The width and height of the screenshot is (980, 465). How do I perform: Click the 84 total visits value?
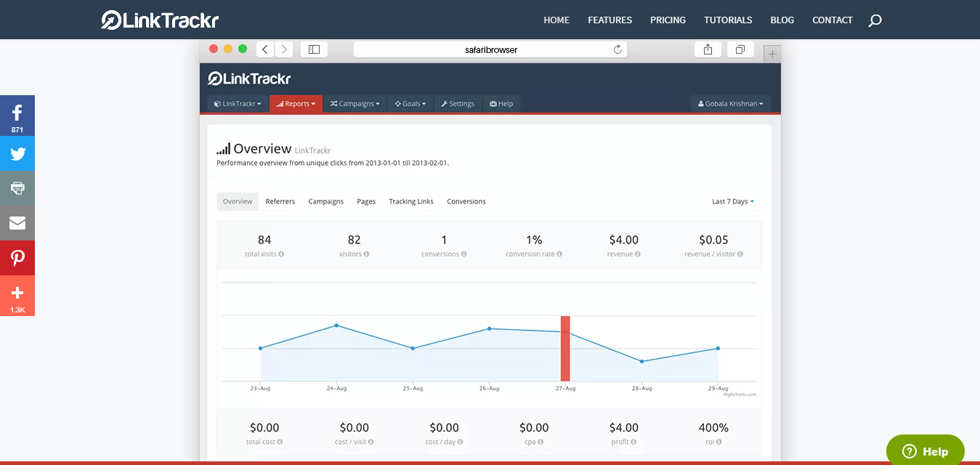264,240
